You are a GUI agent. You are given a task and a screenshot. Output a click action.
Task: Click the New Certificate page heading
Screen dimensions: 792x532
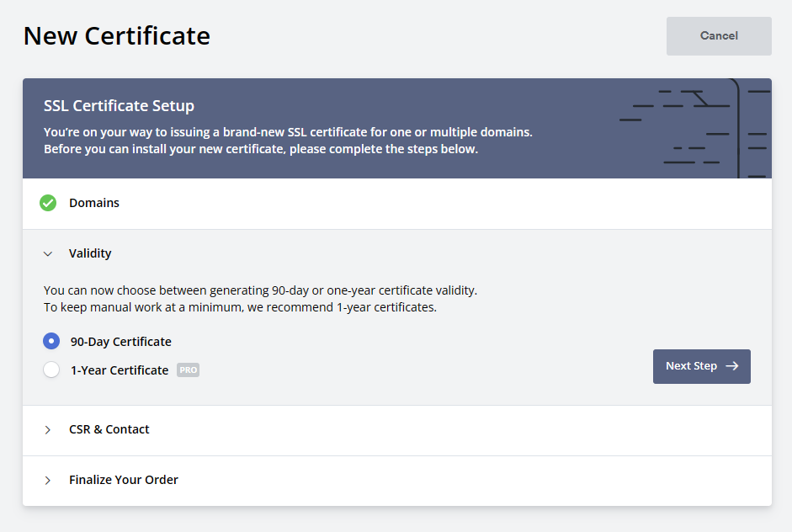point(117,36)
